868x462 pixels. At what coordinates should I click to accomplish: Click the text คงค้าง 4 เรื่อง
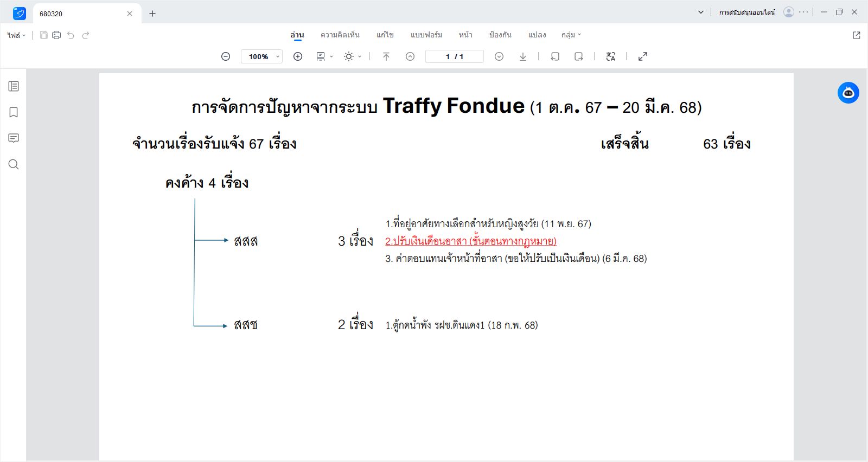click(x=207, y=183)
